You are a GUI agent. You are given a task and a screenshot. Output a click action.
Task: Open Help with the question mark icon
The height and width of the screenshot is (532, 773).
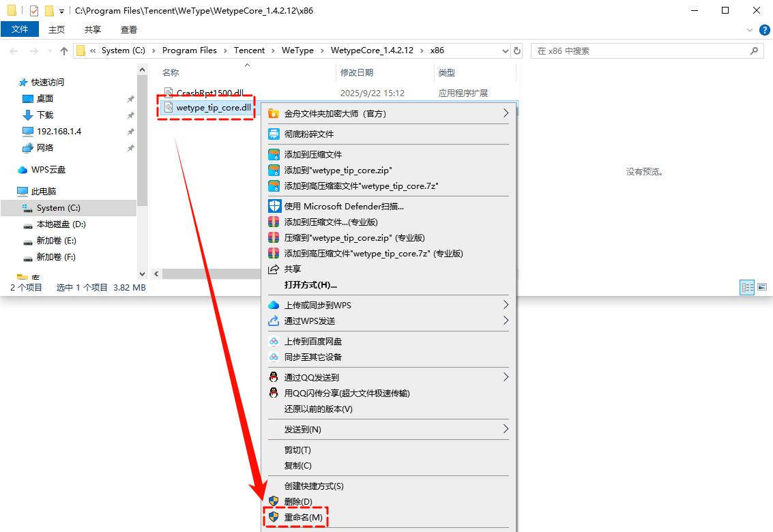click(765, 29)
